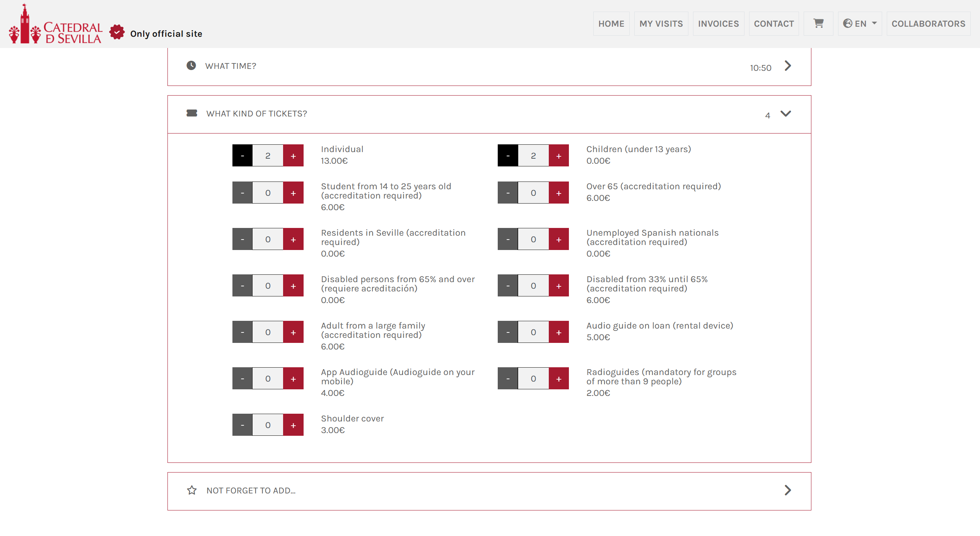Click the star icon in Not Forget section
Screen dimensions: 980x536
tap(192, 490)
